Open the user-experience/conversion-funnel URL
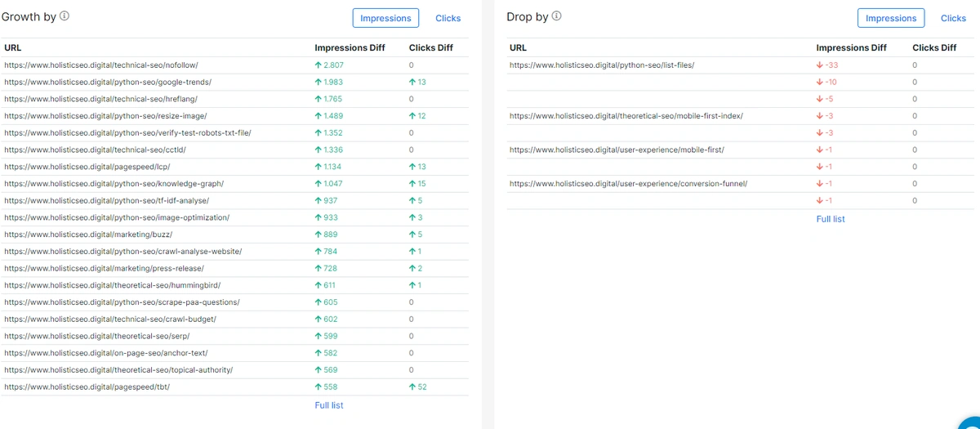Image resolution: width=980 pixels, height=429 pixels. (x=628, y=184)
